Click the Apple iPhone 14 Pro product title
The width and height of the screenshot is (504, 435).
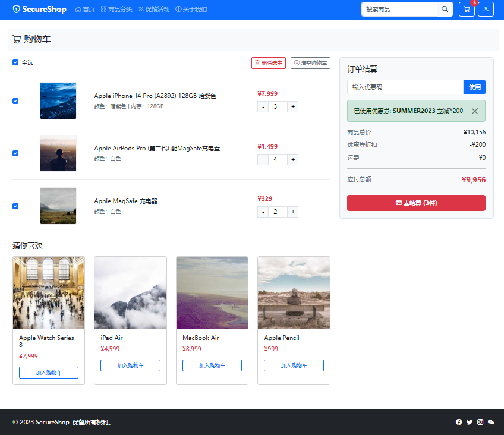tap(155, 96)
